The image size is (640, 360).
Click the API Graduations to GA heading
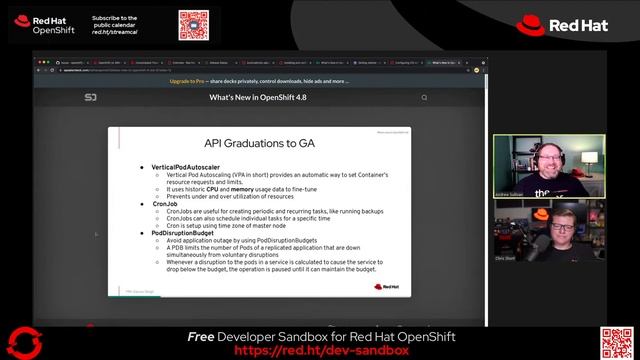260,143
